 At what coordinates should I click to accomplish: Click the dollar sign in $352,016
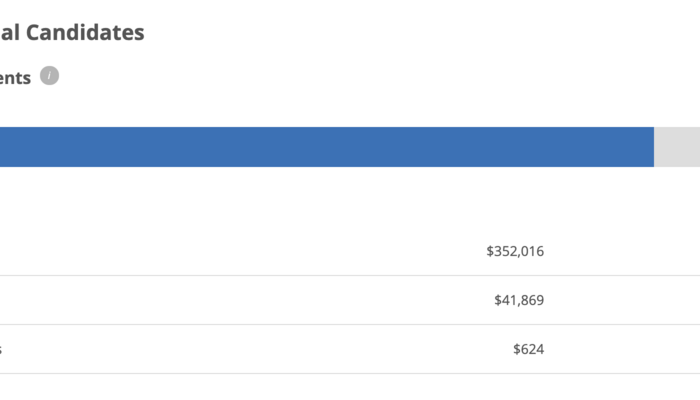(491, 251)
